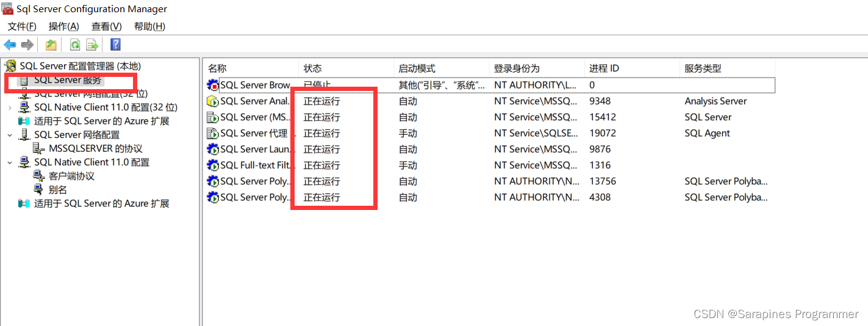Screen dimensions: 868x326
Task: Open help via the question mark icon
Action: [115, 45]
